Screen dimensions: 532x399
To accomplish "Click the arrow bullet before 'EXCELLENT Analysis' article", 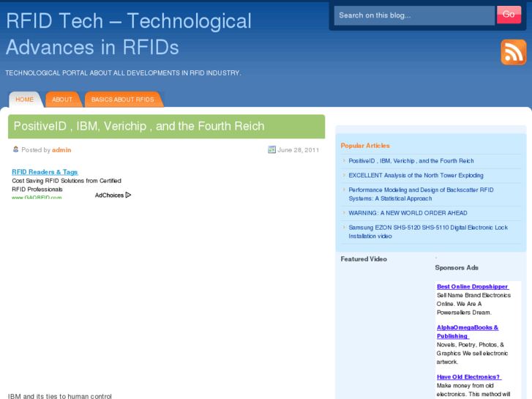I will (344, 175).
